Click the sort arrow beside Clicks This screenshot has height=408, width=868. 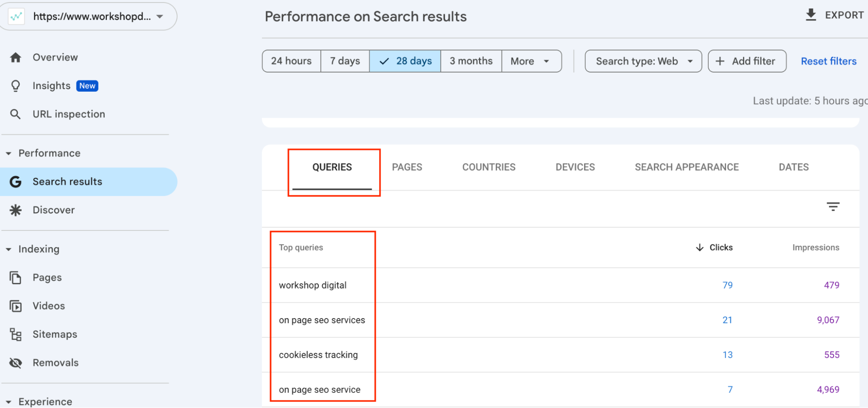tap(700, 248)
